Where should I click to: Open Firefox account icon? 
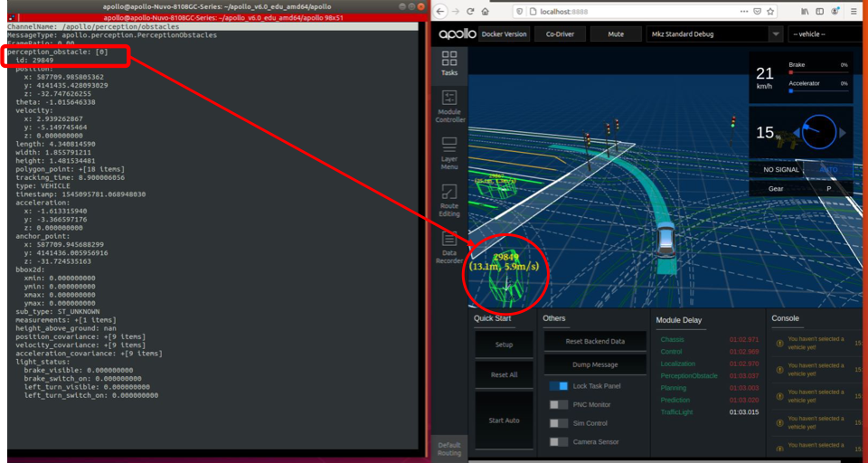[x=835, y=11]
